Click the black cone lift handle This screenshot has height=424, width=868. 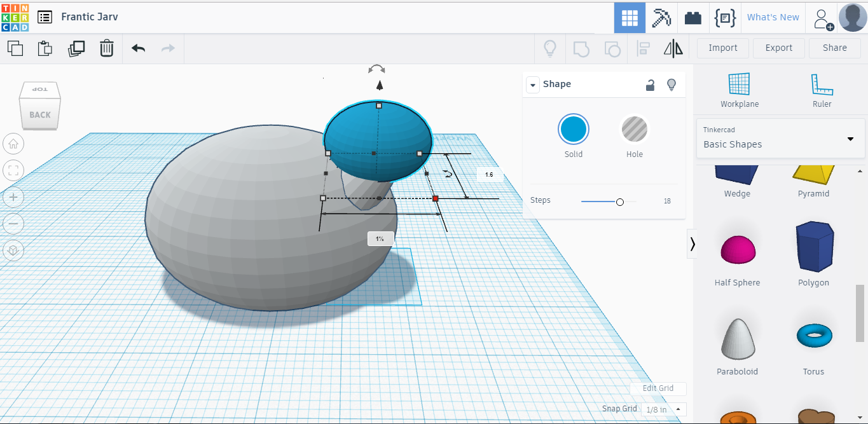380,85
